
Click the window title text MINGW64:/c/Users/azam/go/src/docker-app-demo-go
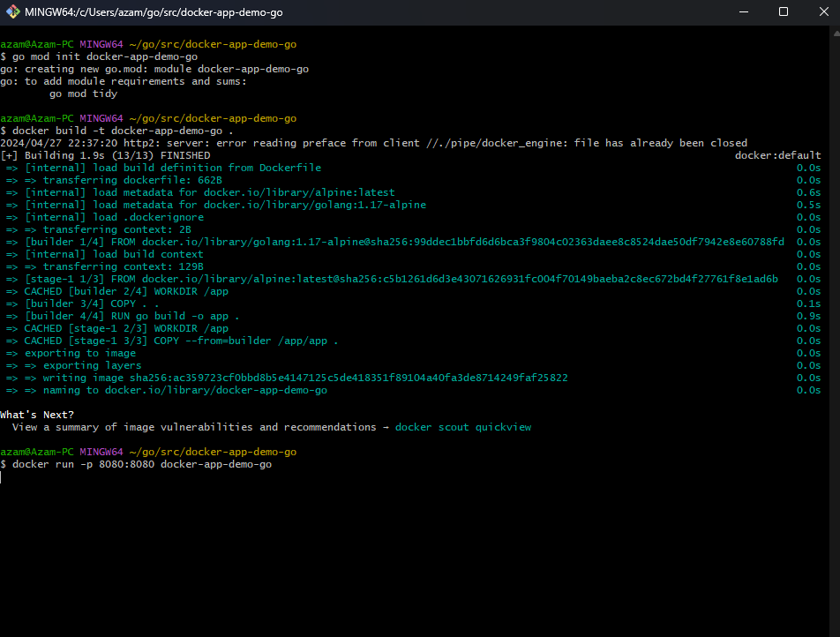click(x=154, y=12)
